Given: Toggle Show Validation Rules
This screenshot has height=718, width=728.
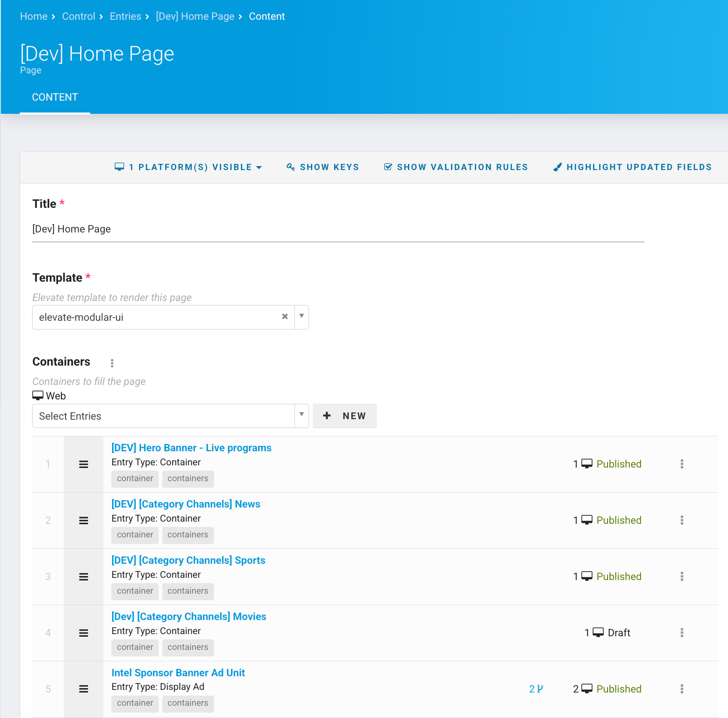Looking at the screenshot, I should coord(456,167).
